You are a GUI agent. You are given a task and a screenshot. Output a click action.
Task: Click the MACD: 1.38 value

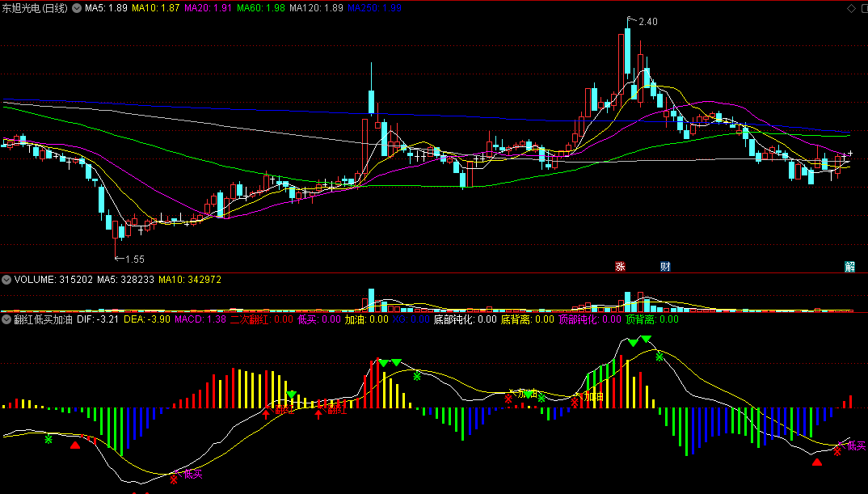[x=200, y=319]
